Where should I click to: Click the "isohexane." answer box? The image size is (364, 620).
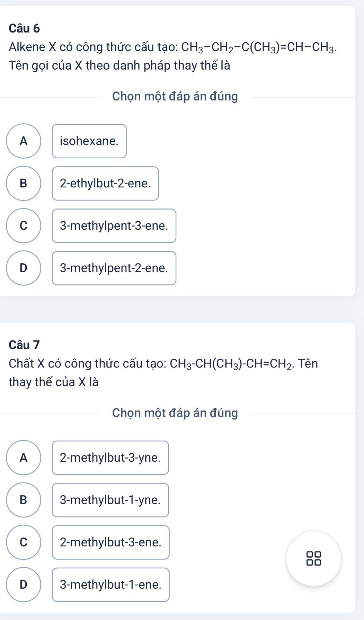[x=89, y=141]
